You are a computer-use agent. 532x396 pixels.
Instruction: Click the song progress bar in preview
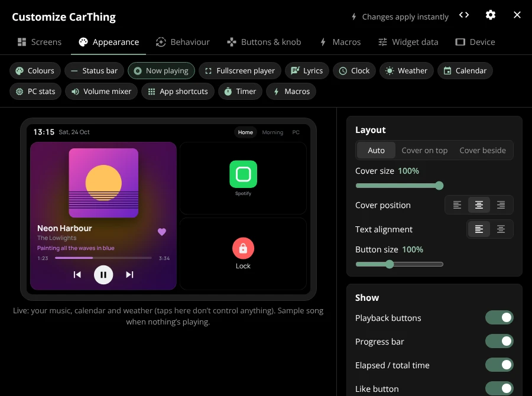click(103, 258)
